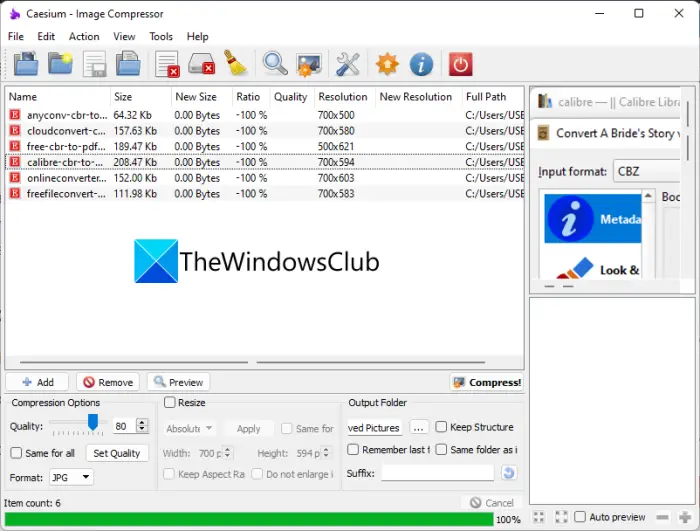This screenshot has width=700, height=531.
Task: Click the orange Check for Updates icon
Action: (x=387, y=63)
